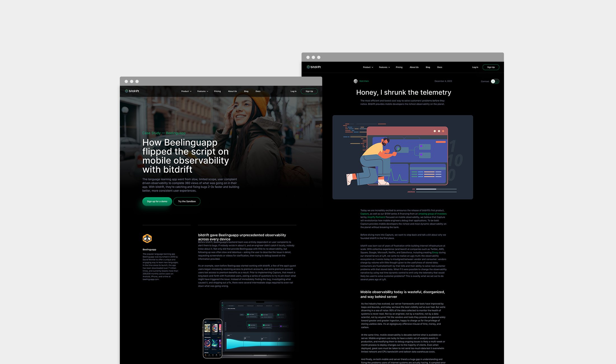This screenshot has width=616, height=364.
Task: Open About Us in the blog post window nav
Action: [x=414, y=67]
